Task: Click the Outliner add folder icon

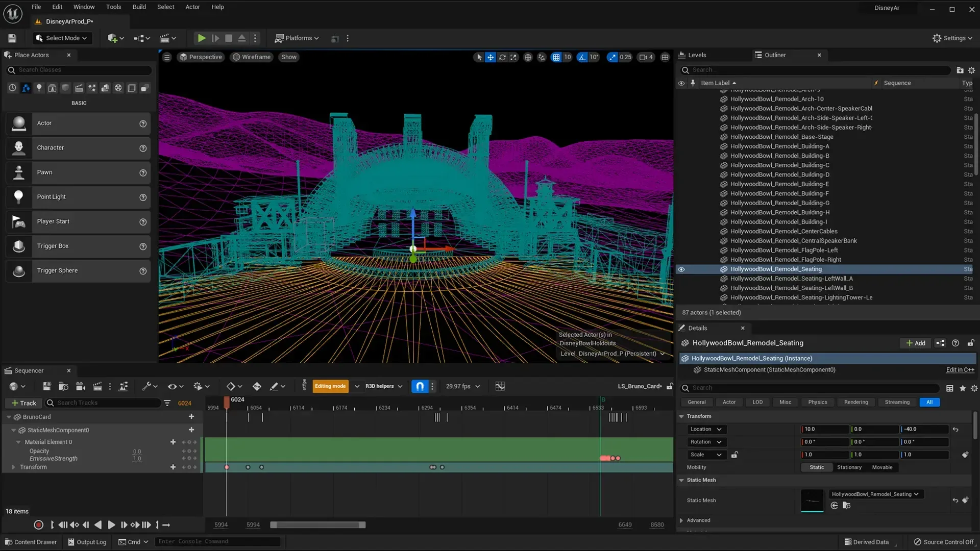Action: pyautogui.click(x=960, y=70)
